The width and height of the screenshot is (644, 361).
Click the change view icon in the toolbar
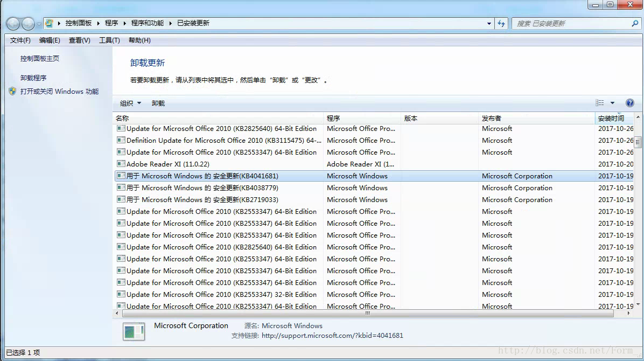[600, 103]
